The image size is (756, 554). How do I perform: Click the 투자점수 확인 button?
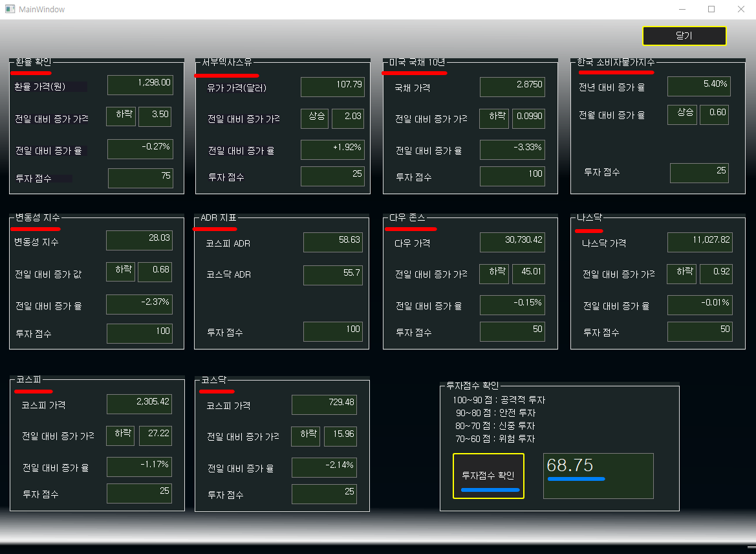488,476
